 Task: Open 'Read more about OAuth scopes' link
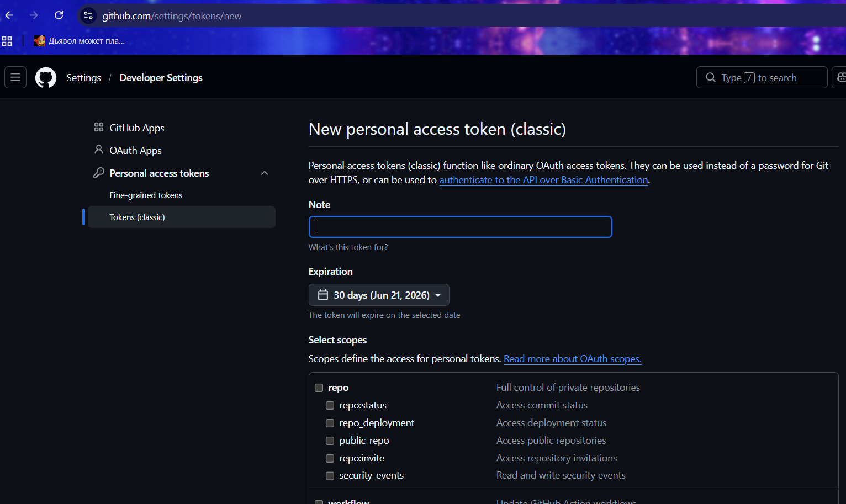[572, 359]
